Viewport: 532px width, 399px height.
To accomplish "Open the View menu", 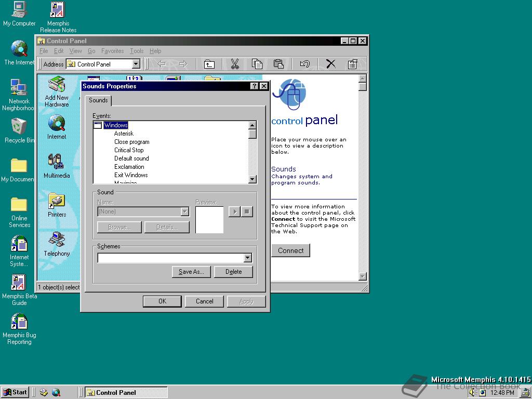I will coord(75,51).
